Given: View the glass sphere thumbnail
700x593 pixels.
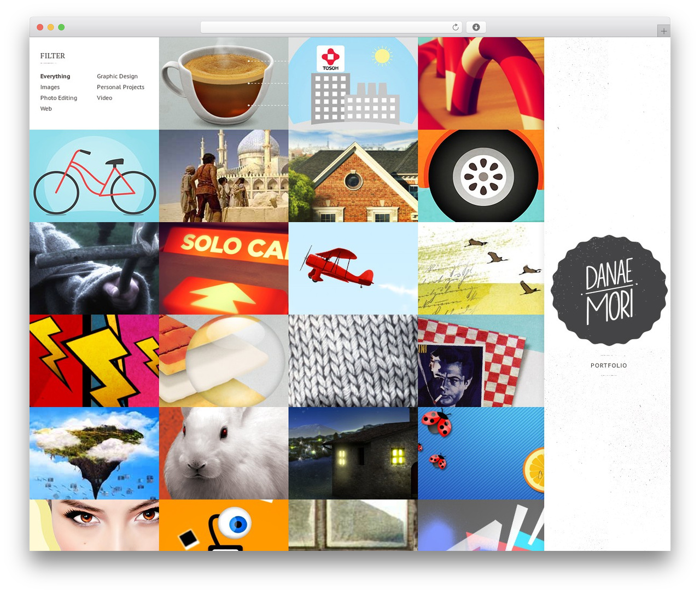Looking at the screenshot, I should pyautogui.click(x=224, y=361).
